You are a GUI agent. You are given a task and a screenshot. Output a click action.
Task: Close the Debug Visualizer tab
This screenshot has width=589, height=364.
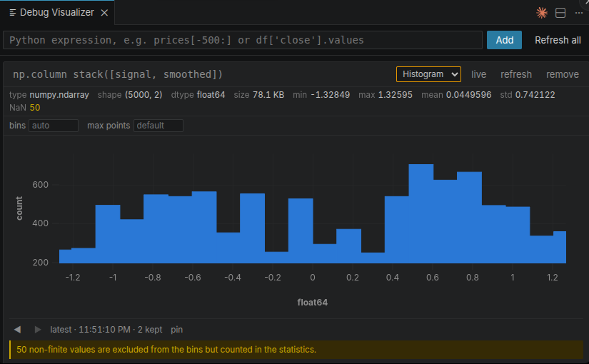pyautogui.click(x=104, y=13)
